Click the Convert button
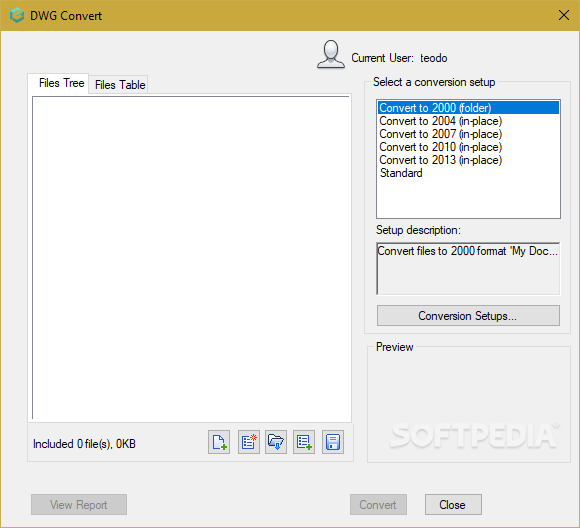Image resolution: width=580 pixels, height=528 pixels. (378, 504)
